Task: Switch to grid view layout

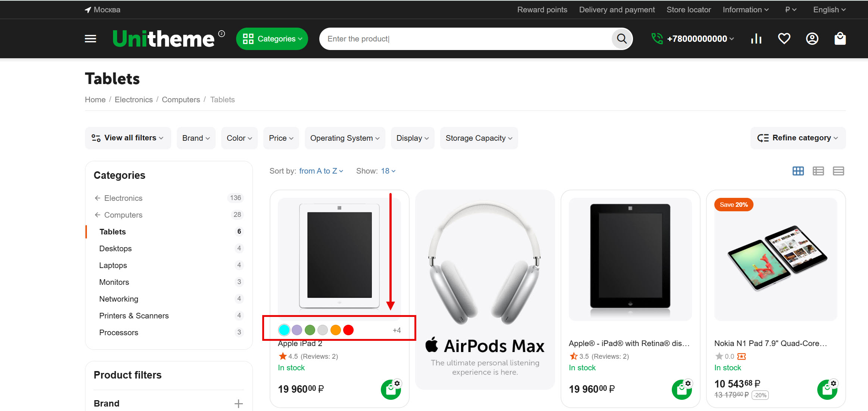Action: [798, 171]
